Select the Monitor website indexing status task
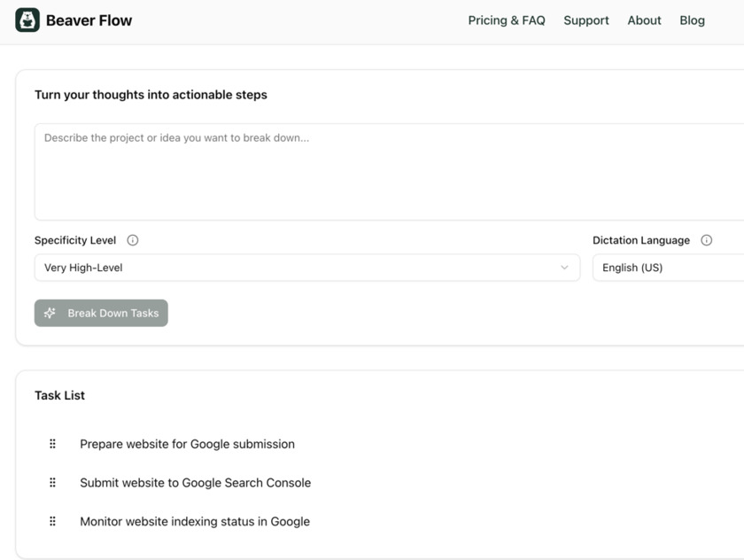The height and width of the screenshot is (560, 744). click(x=195, y=522)
